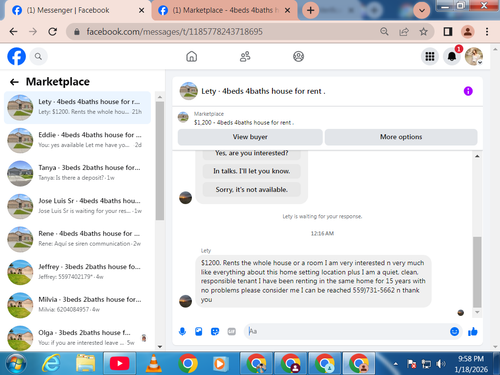The image size is (500, 375).
Task: Open the zoom magnifier in address bar
Action: tap(384, 32)
